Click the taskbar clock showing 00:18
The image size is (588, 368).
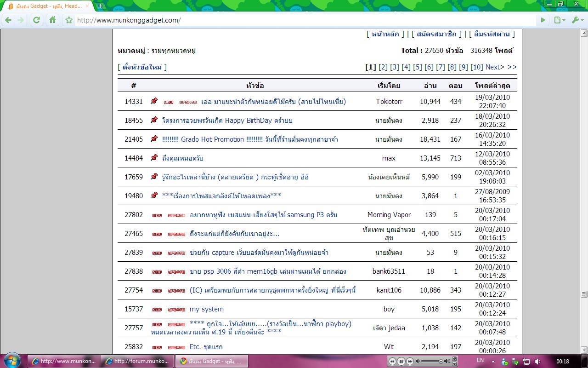pyautogui.click(x=563, y=362)
